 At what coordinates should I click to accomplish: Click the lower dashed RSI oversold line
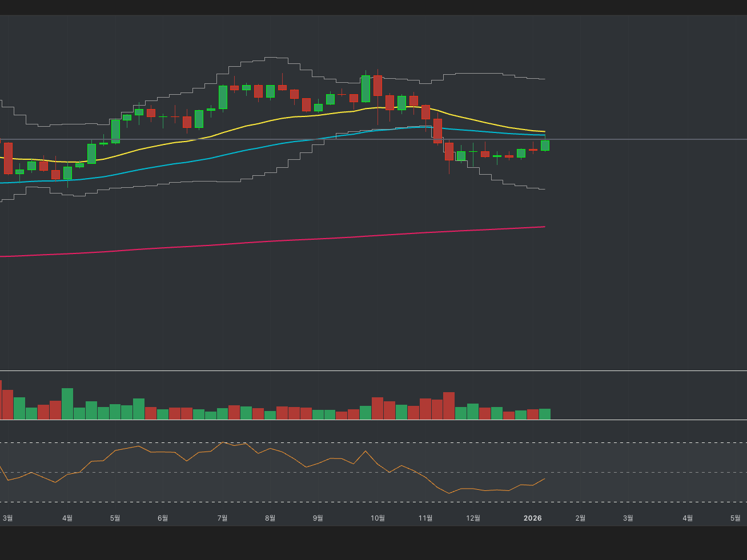(628, 502)
